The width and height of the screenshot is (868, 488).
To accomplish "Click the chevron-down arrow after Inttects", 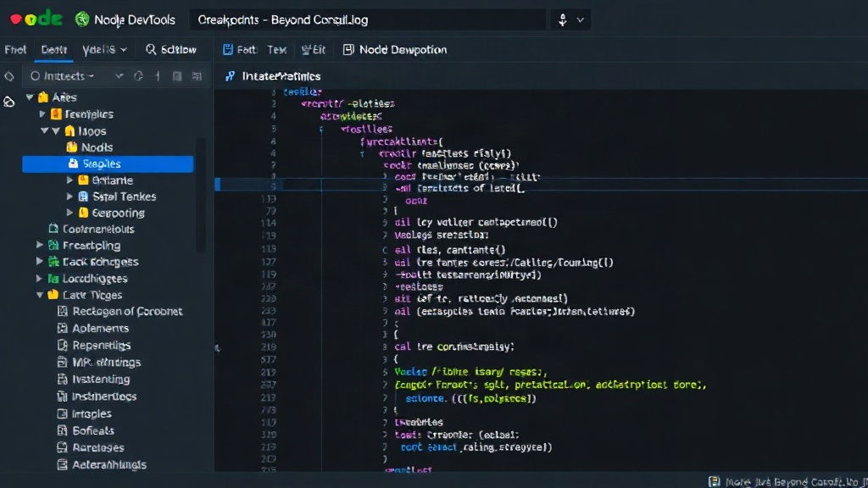I will tap(119, 76).
